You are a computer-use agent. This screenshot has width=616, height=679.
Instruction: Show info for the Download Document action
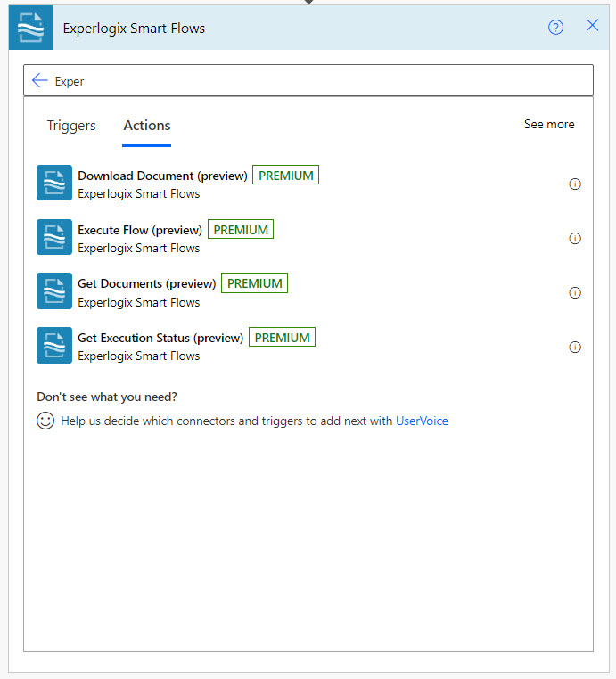575,184
